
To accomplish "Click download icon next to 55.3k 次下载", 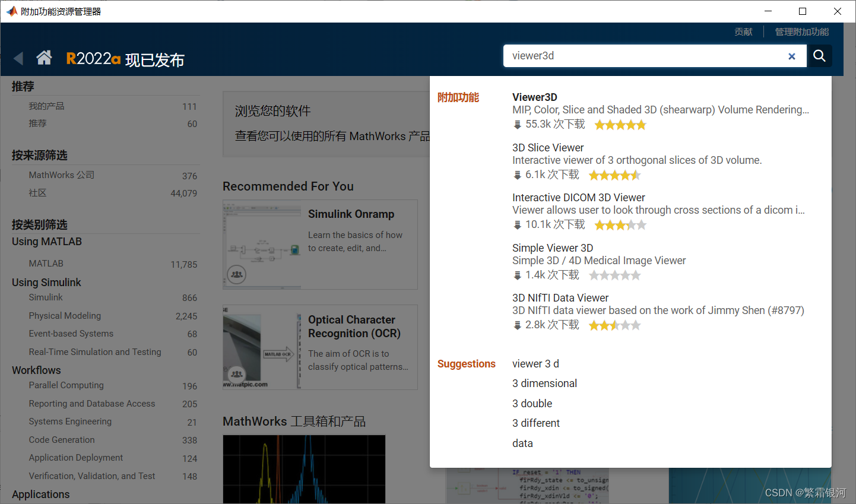I will 517,125.
